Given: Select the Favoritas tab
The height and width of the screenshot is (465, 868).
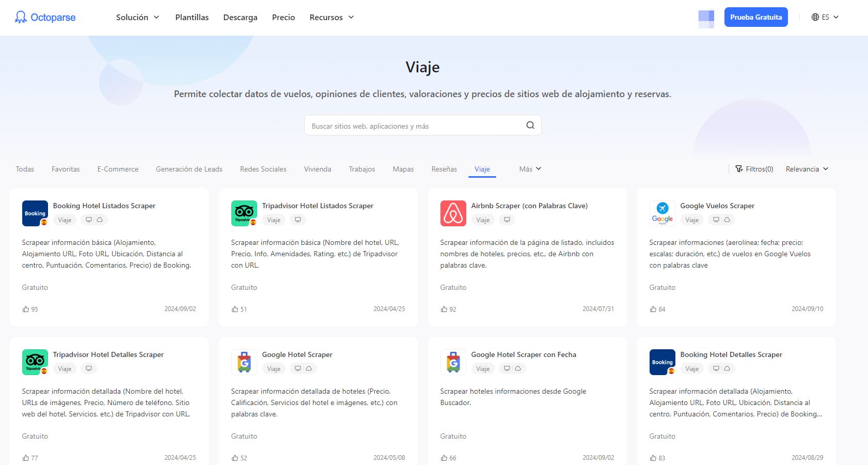Looking at the screenshot, I should (66, 169).
